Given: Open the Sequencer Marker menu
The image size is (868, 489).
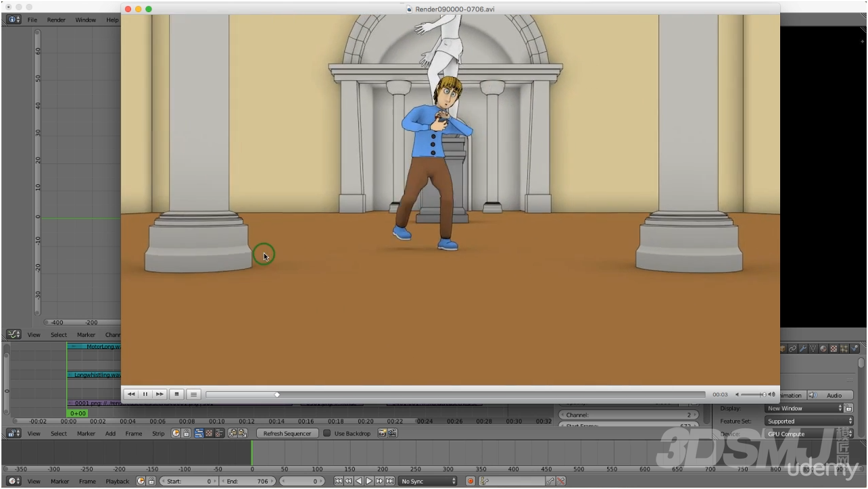Looking at the screenshot, I should tap(86, 433).
